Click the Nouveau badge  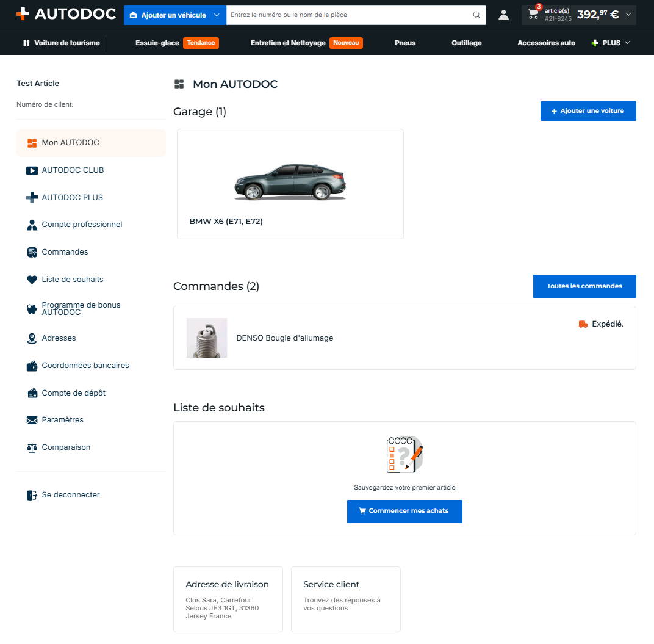[x=346, y=43]
